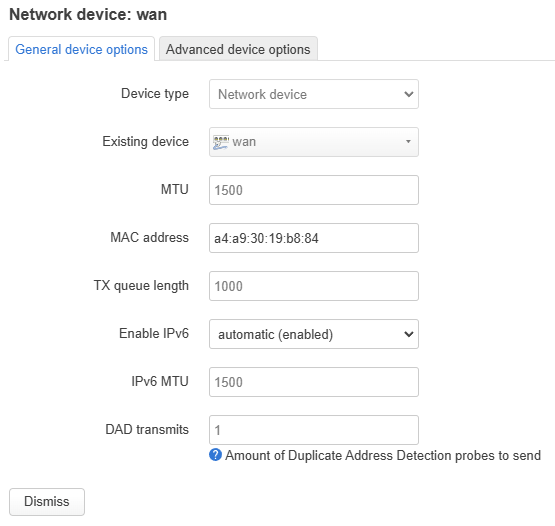This screenshot has height=526, width=555.
Task: Open the Enable IPv6 dropdown
Action: 314,334
